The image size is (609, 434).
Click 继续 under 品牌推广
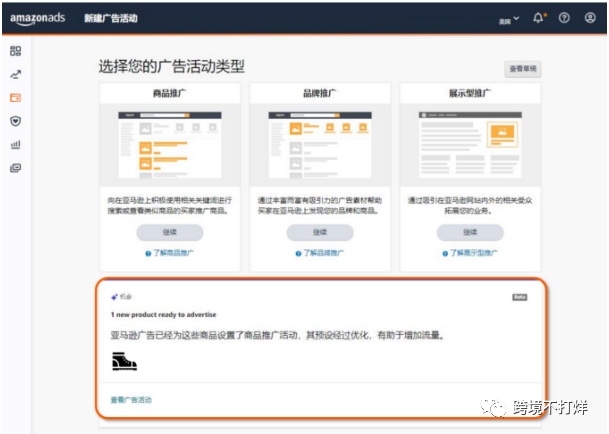pyautogui.click(x=320, y=232)
